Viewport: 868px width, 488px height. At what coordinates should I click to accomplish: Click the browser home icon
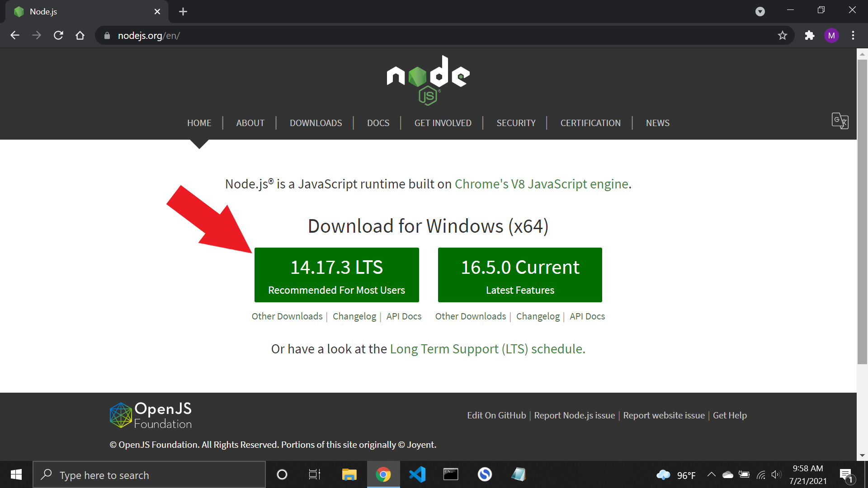[x=80, y=35]
